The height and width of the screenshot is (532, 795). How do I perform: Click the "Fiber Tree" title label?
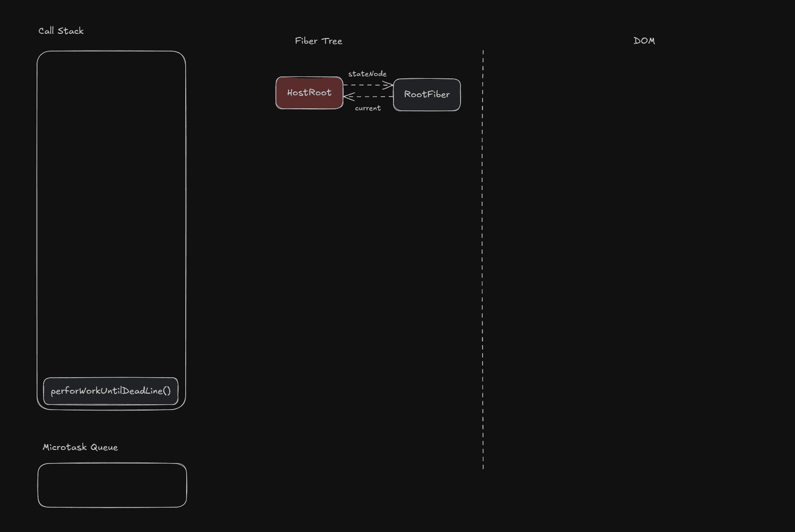[318, 41]
